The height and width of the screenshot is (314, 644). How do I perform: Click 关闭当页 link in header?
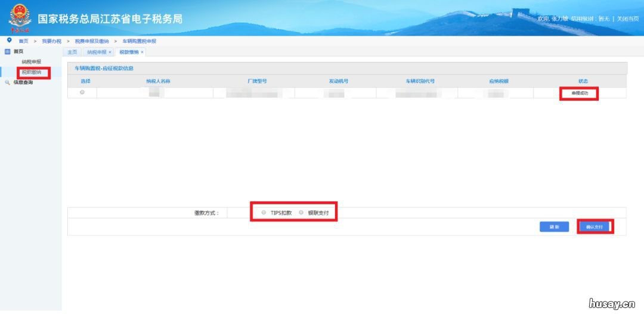[628, 19]
